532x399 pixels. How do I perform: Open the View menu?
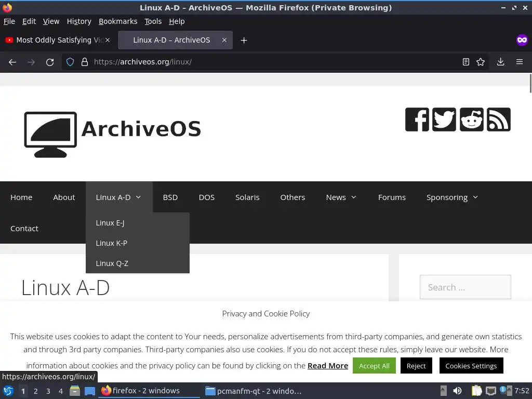(x=51, y=21)
